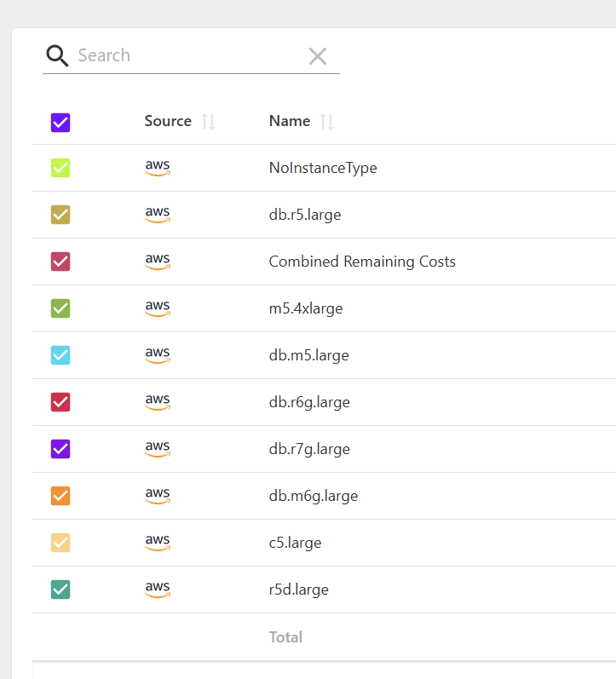The width and height of the screenshot is (616, 679).
Task: Click the m5.4xlarge instance name
Action: (306, 308)
